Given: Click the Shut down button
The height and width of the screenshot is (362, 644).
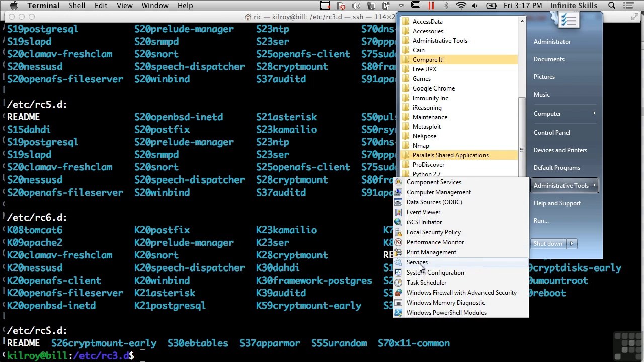Looking at the screenshot, I should (548, 244).
